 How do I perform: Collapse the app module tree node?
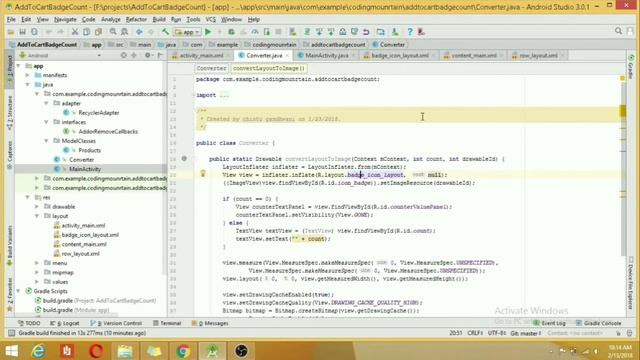click(x=19, y=66)
